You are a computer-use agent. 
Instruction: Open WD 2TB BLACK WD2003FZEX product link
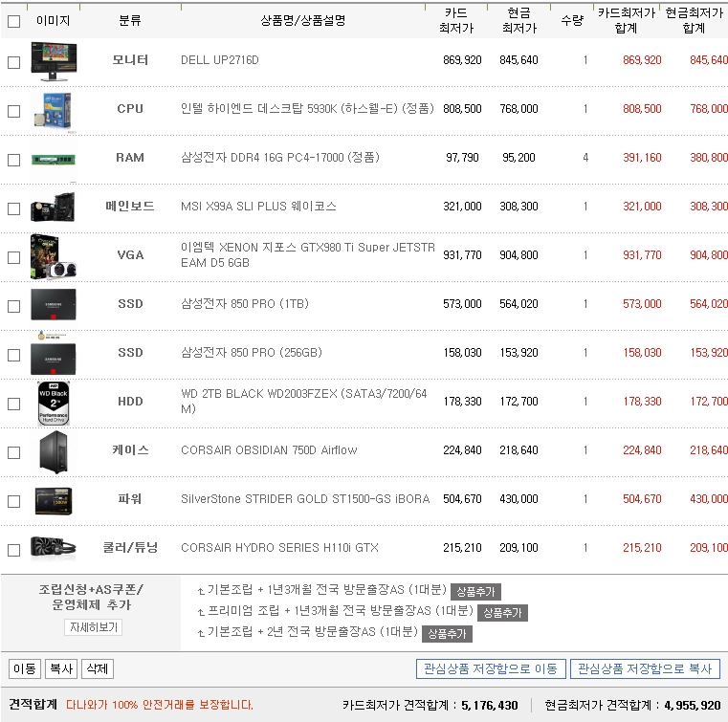click(303, 401)
